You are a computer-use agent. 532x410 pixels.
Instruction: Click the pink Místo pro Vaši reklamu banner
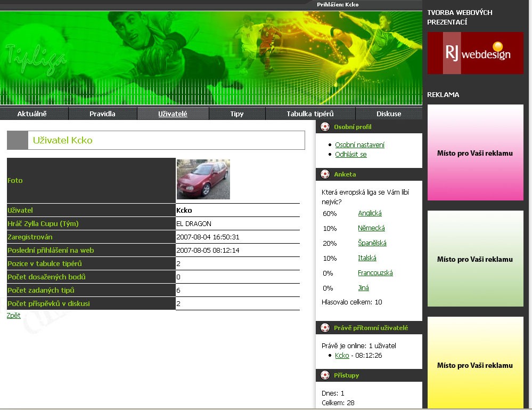(x=475, y=153)
